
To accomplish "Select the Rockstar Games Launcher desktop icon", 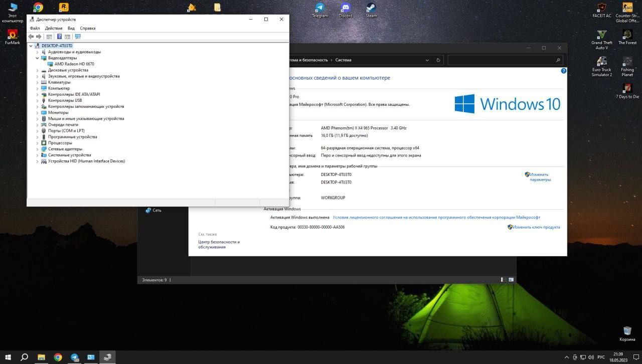I will pos(64,7).
